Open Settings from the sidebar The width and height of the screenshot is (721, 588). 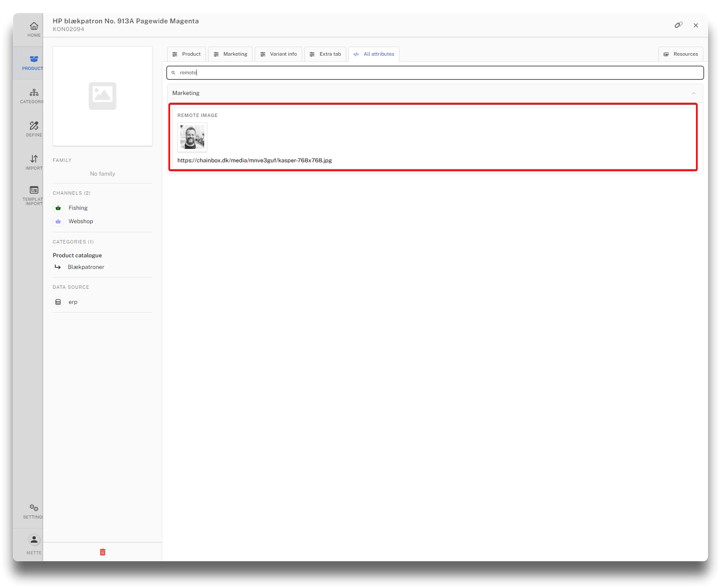click(x=34, y=511)
